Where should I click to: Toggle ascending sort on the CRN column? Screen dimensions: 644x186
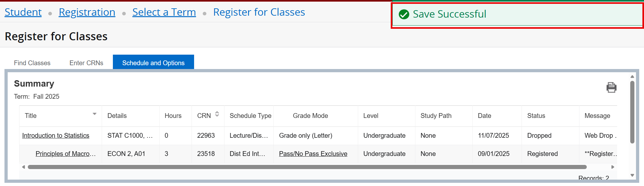217,112
